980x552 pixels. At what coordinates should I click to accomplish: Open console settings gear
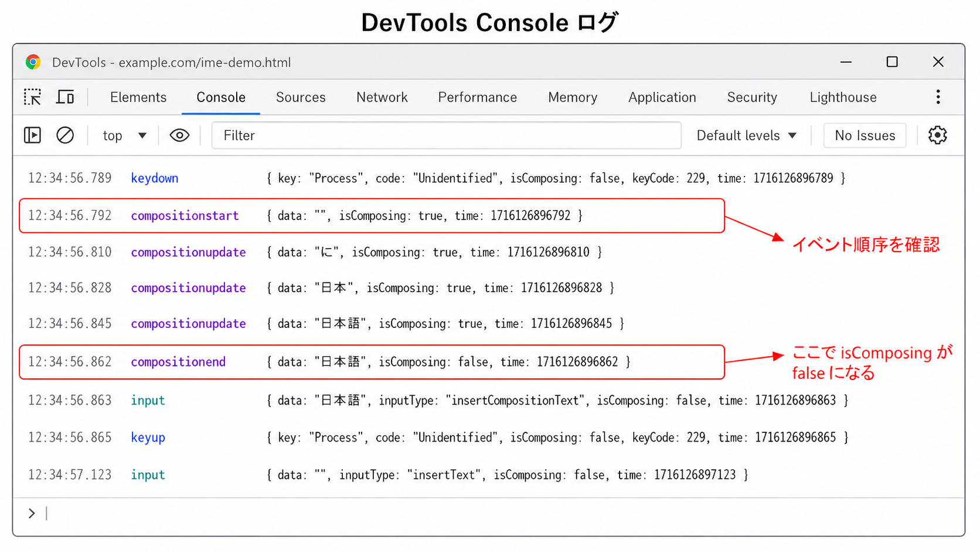tap(938, 136)
